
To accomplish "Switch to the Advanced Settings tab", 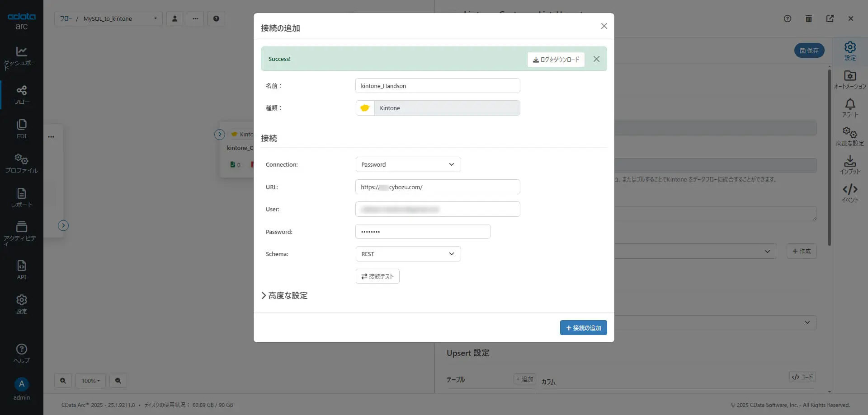I will (x=850, y=136).
